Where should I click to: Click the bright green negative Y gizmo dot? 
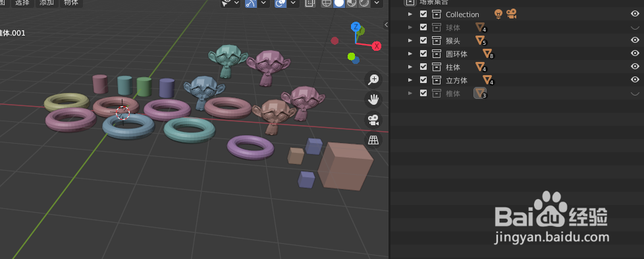point(351,56)
